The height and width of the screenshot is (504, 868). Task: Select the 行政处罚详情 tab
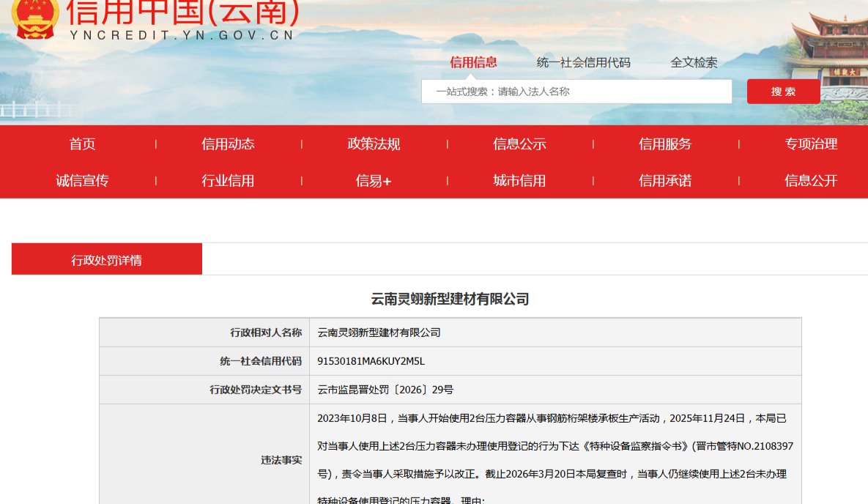(x=107, y=259)
